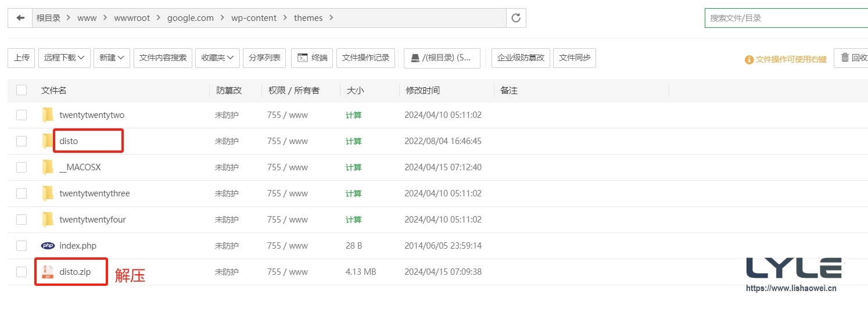The height and width of the screenshot is (312, 868).
Task: Click the 上传 upload button
Action: 21,58
